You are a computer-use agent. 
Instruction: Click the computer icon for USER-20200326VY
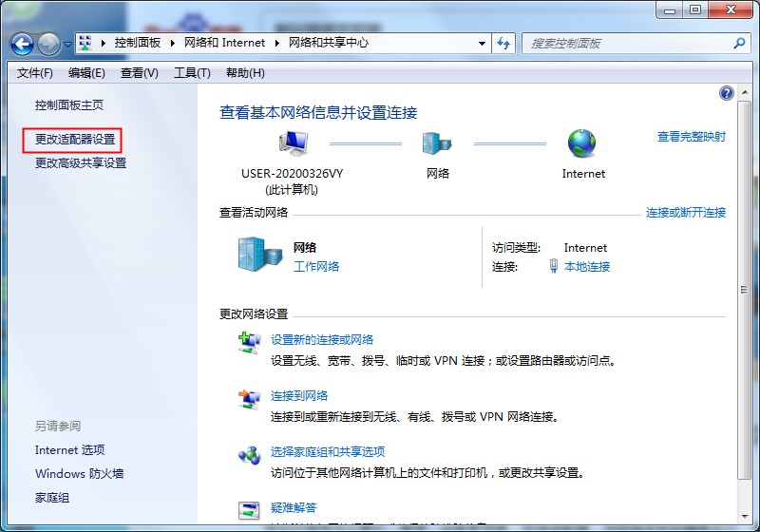(292, 143)
